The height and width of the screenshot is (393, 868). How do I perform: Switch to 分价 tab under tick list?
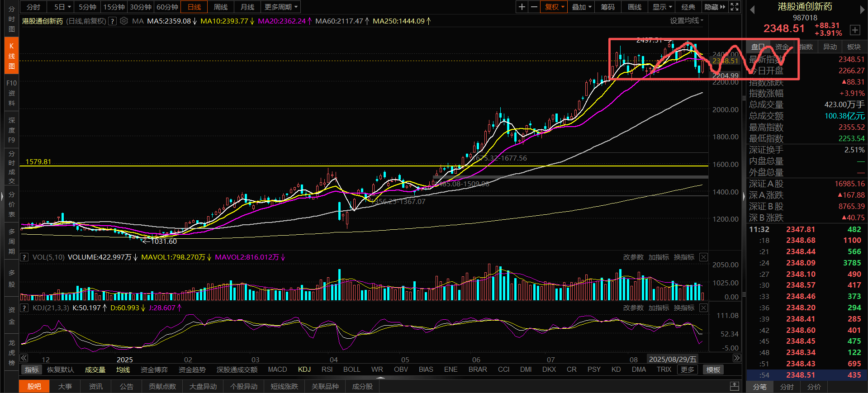814,387
